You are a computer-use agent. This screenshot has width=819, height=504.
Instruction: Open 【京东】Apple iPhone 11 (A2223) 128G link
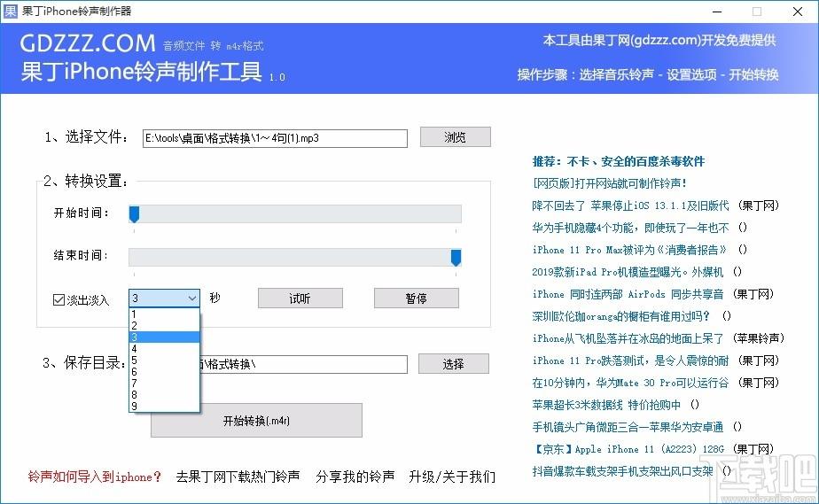628,449
